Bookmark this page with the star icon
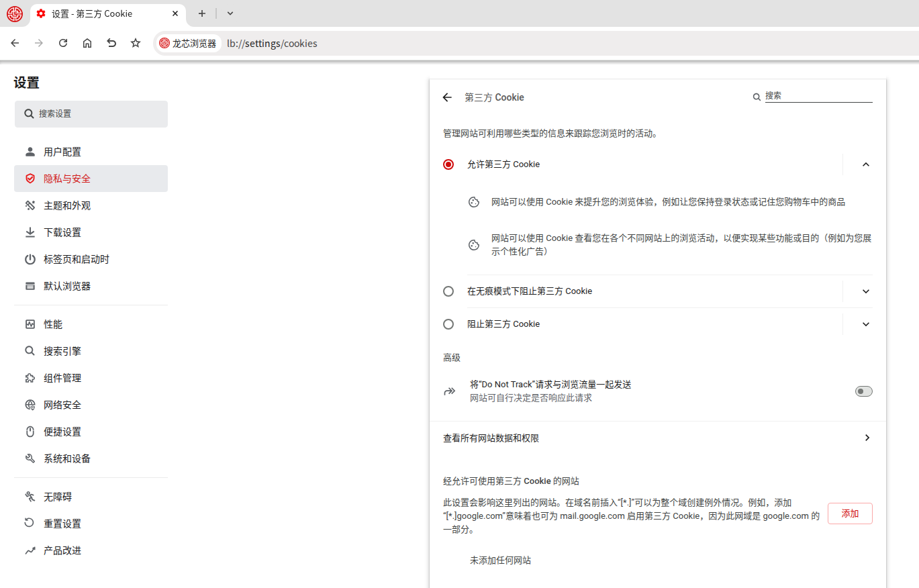This screenshot has width=919, height=588. click(x=136, y=43)
